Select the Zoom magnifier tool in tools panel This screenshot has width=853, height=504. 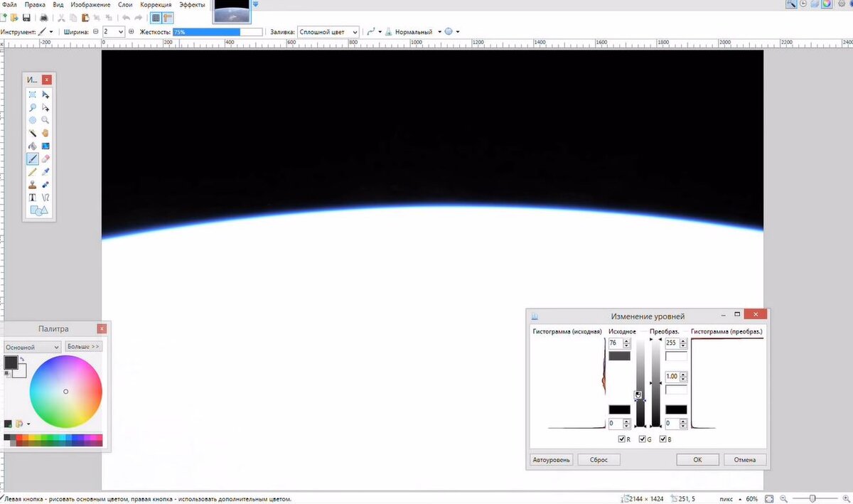[45, 120]
